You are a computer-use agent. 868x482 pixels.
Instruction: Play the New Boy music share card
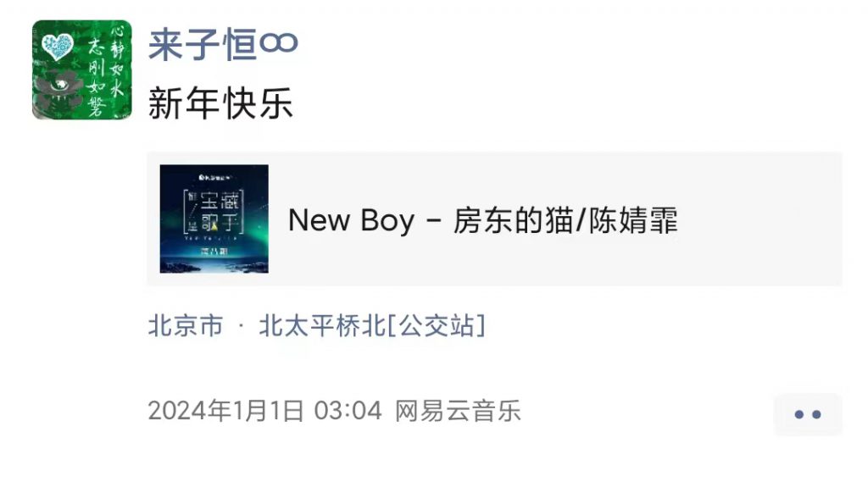pos(494,219)
